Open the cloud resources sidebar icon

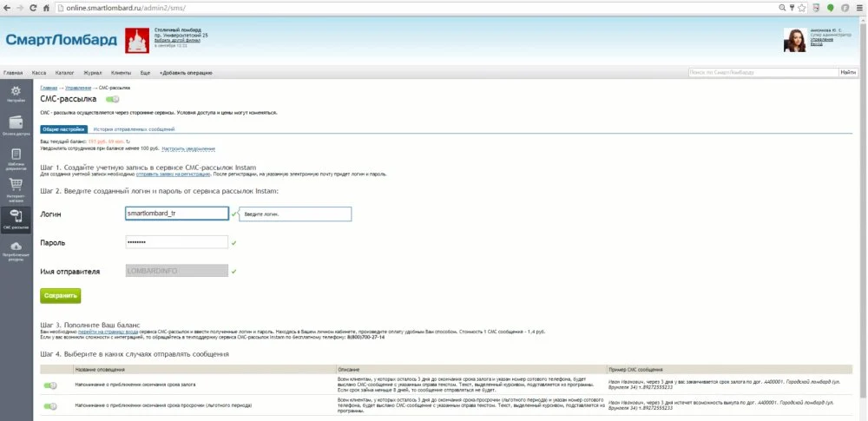click(x=16, y=250)
